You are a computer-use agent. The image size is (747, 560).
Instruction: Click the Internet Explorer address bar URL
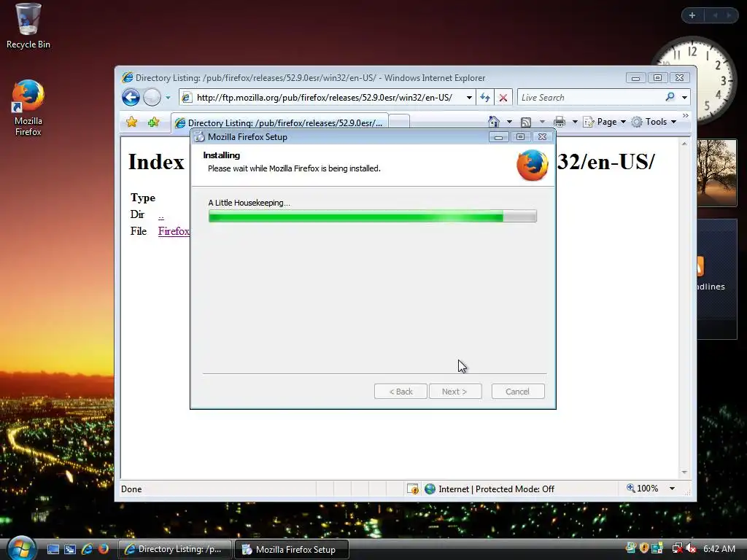324,98
